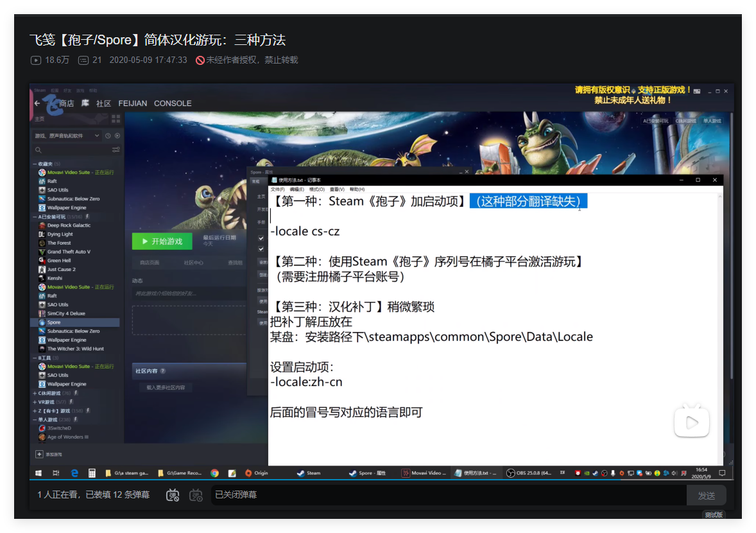Screen dimensions: 756x533
Task: Open the 商店 store tab
Action: (x=67, y=103)
